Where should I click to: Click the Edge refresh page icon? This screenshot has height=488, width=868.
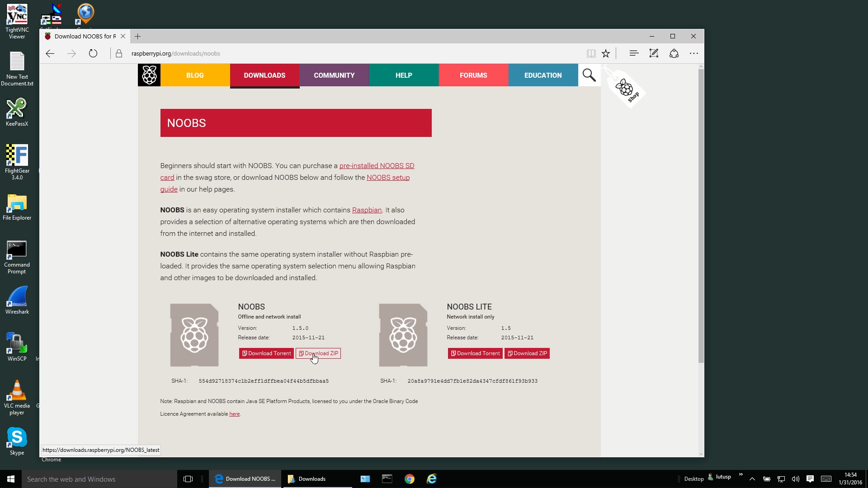click(x=93, y=53)
